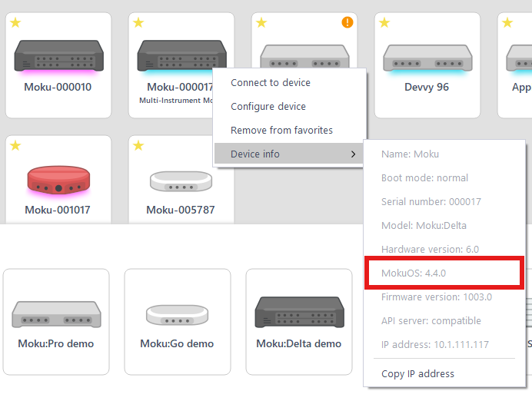Screen dimensions: 532x401
Task: Click the orange warning badge icon
Action: click(347, 22)
